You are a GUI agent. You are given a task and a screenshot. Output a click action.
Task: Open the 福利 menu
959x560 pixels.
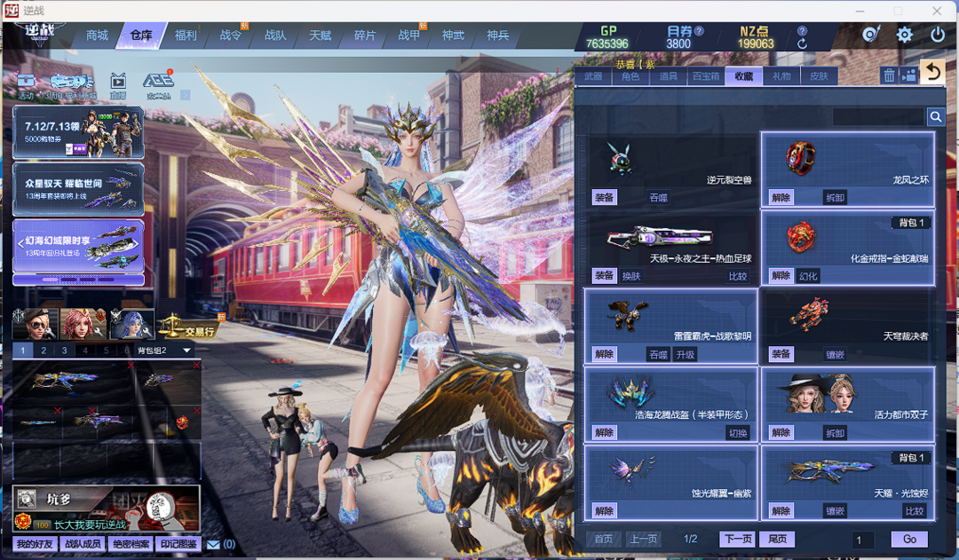pos(186,35)
